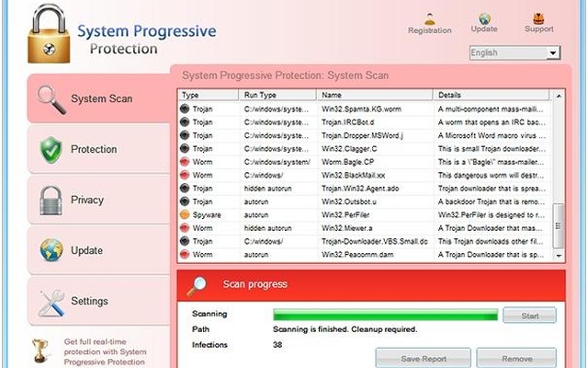Click the red worm icon for Win32.Miewer.a
The height and width of the screenshot is (368, 588).
(x=185, y=228)
